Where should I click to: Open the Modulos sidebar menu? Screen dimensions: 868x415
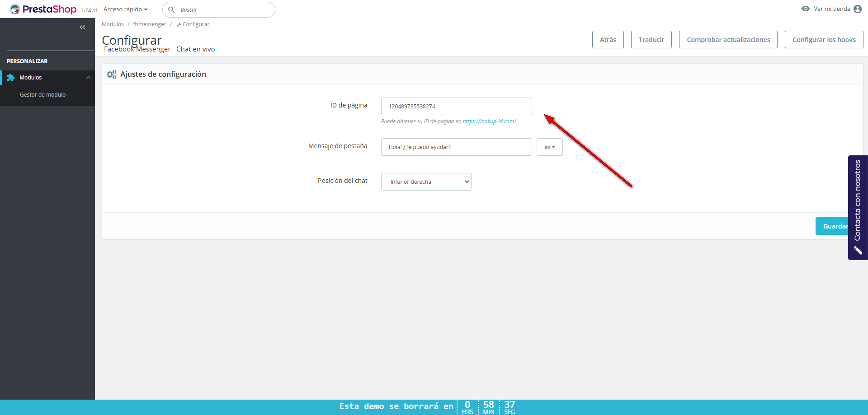47,78
